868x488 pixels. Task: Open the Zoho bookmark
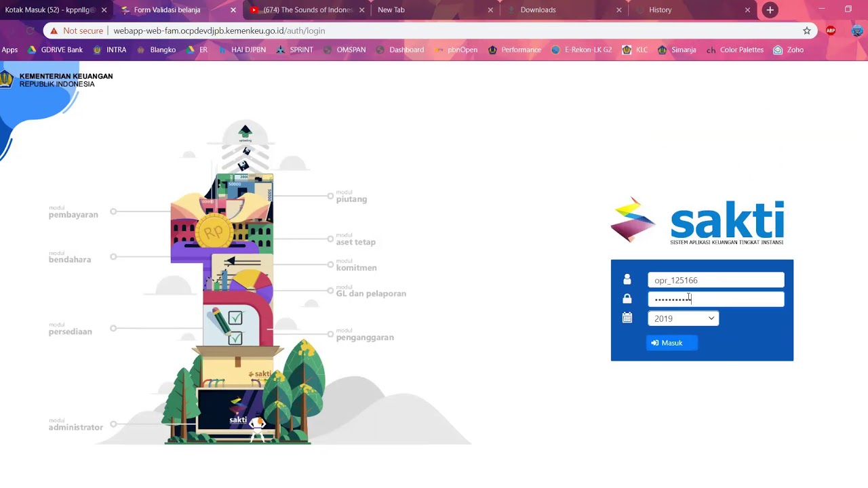pos(789,49)
